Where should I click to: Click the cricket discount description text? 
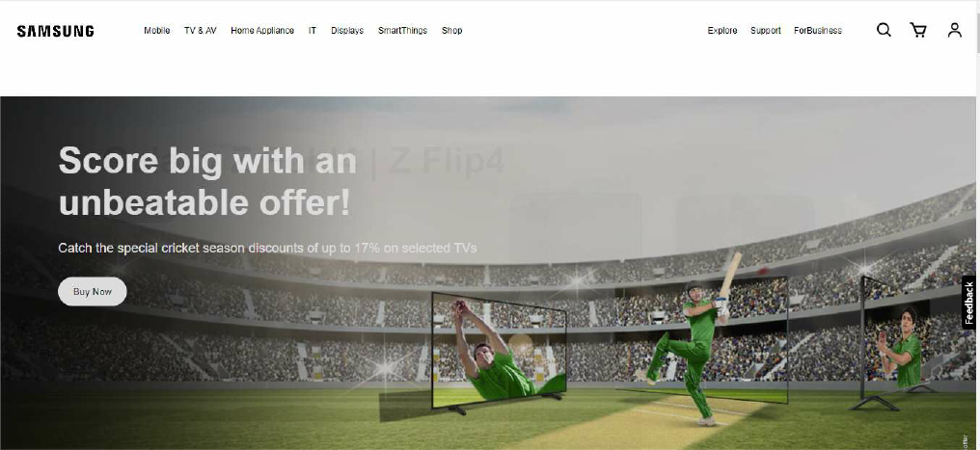[x=267, y=249]
